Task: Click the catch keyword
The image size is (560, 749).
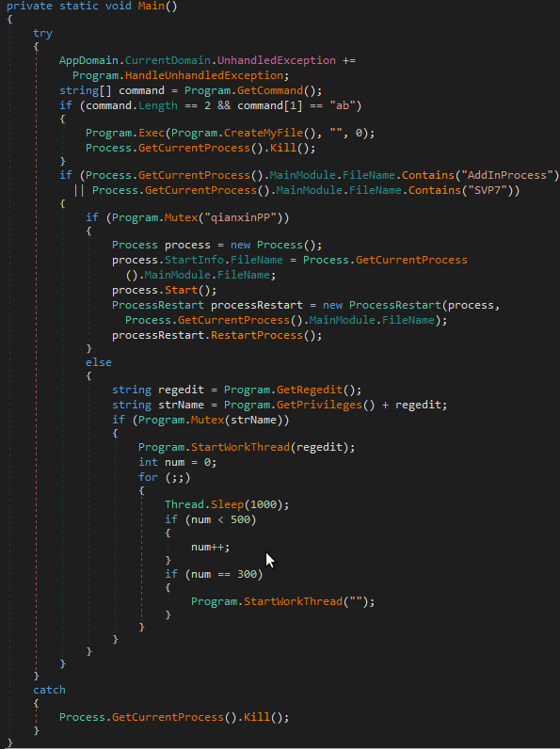Action: (x=49, y=691)
